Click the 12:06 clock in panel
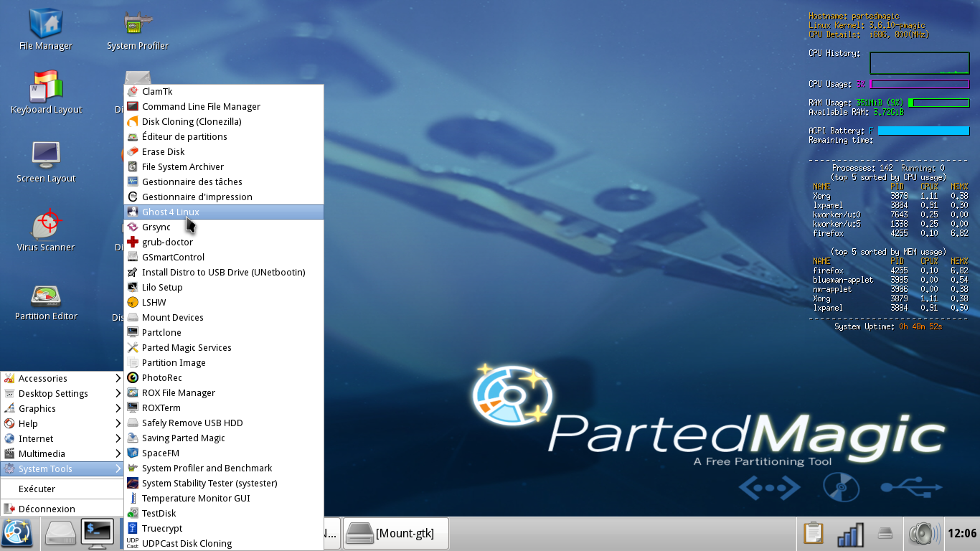This screenshot has width=980, height=551. [x=962, y=533]
